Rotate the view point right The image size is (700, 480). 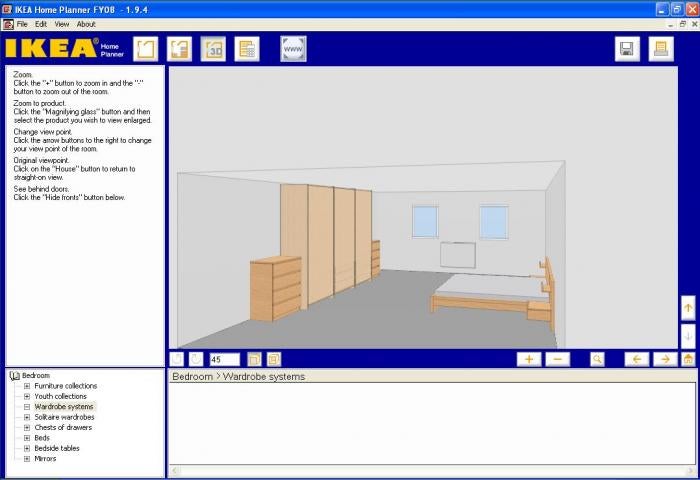click(x=665, y=359)
